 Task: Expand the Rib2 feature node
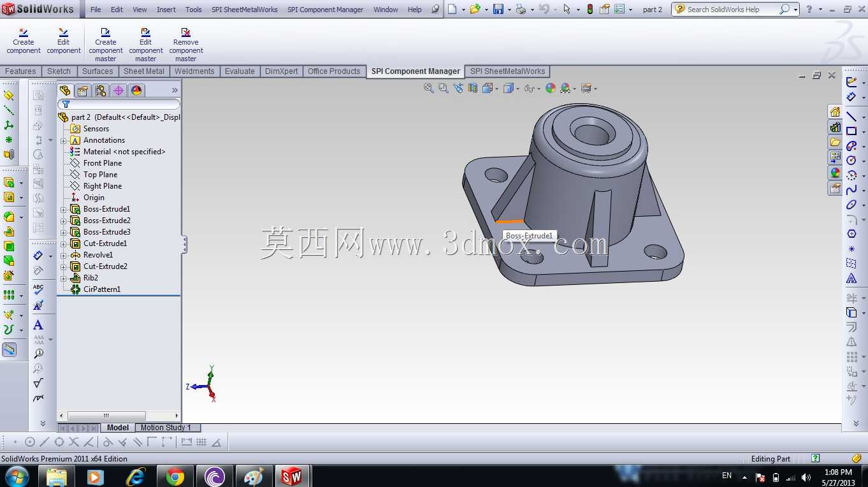(x=64, y=278)
